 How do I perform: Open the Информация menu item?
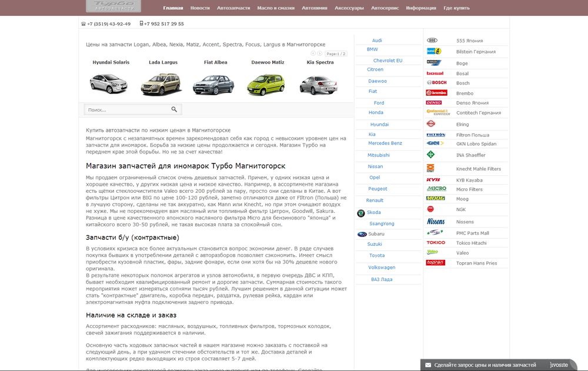click(x=421, y=8)
